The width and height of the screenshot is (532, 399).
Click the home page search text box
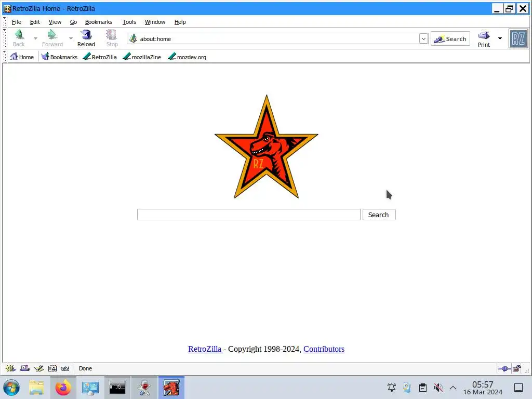coord(249,215)
